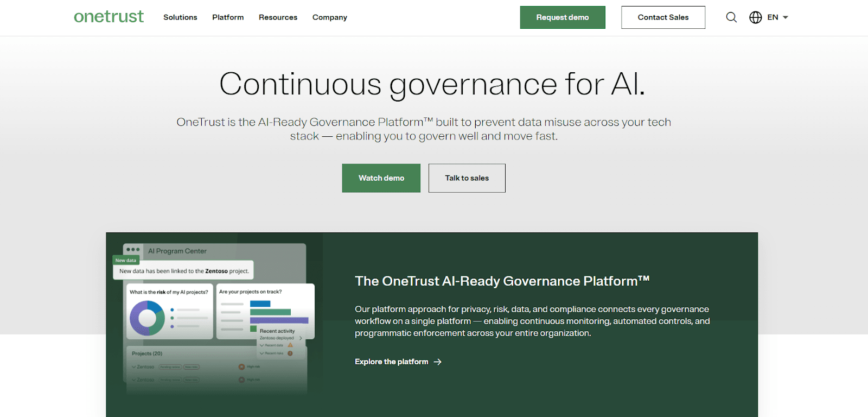The height and width of the screenshot is (417, 868).
Task: Click the orange warning triangle beside Recent data
Action: coord(290,345)
